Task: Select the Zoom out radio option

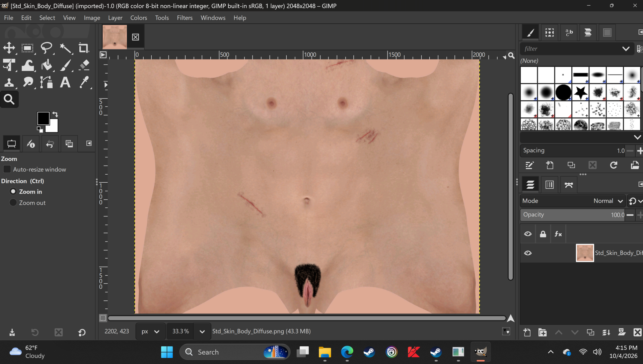Action: (x=13, y=202)
